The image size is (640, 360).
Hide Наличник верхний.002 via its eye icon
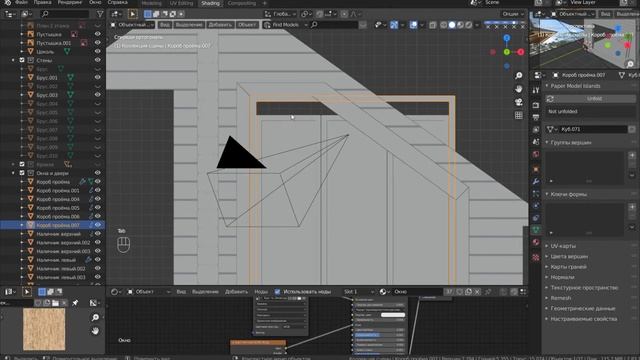(x=98, y=242)
